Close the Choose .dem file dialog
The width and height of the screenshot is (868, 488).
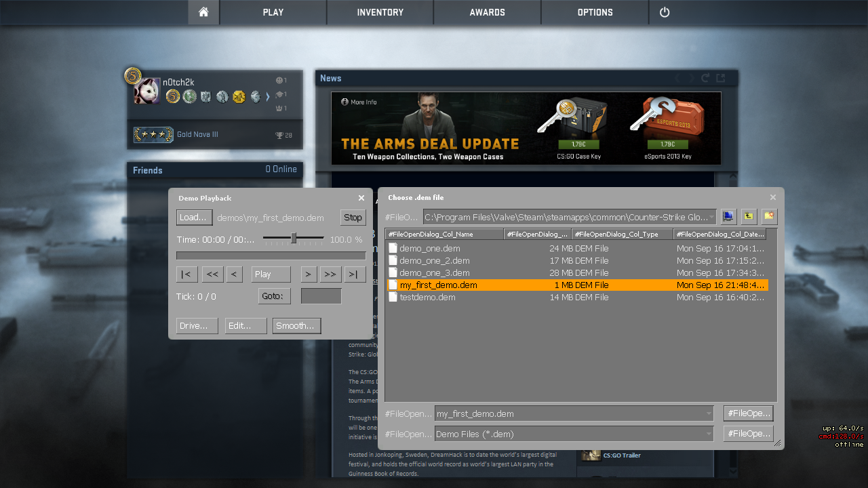773,197
